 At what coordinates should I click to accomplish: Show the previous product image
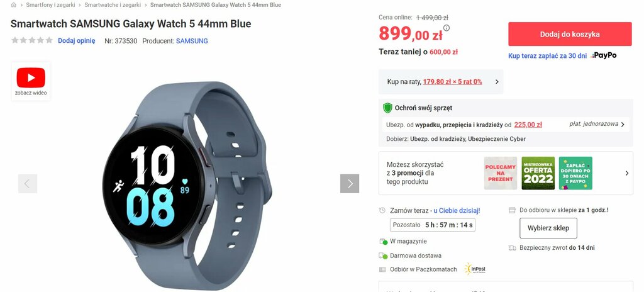(x=28, y=183)
